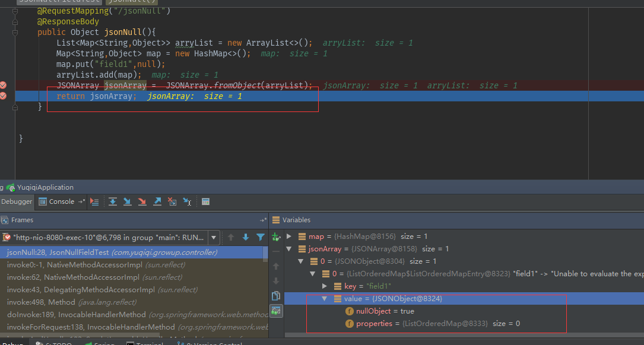The width and height of the screenshot is (644, 345).
Task: Click the blue Step Into arrow
Action: (x=128, y=202)
